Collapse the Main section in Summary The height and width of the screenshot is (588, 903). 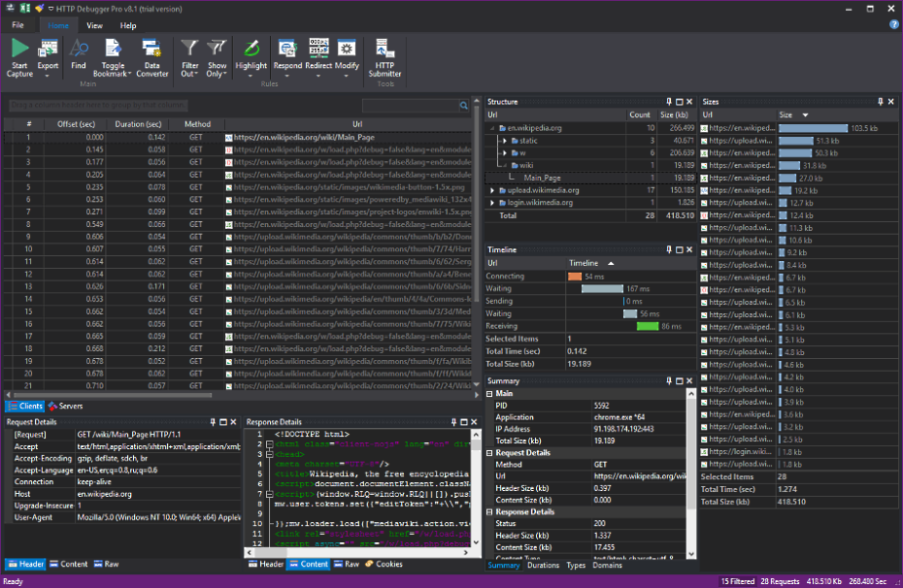pyautogui.click(x=489, y=394)
